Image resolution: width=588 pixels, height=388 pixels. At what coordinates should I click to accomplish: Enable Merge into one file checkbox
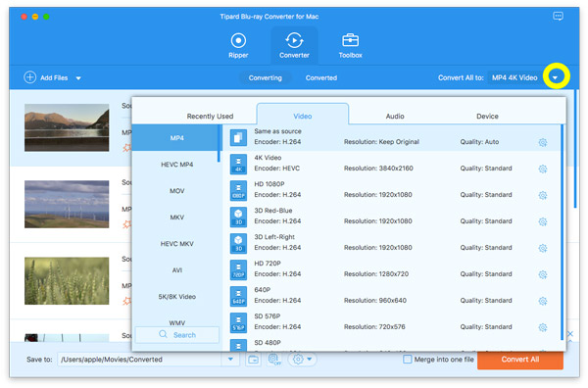pyautogui.click(x=407, y=360)
